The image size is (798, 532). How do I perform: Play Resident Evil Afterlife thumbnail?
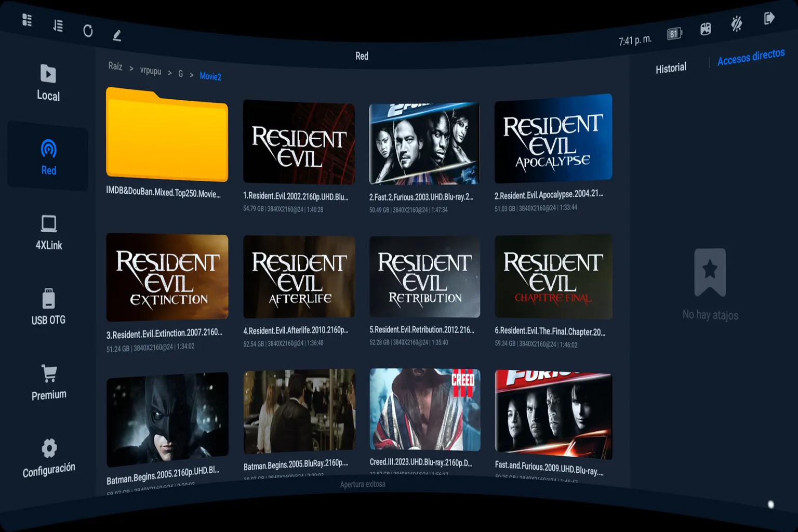(x=299, y=277)
